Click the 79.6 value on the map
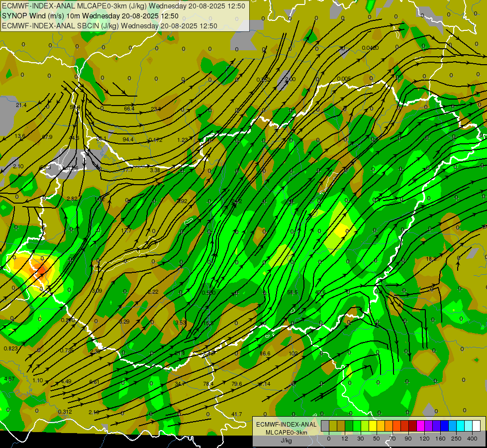This screenshot has height=448, width=487. (x=237, y=384)
